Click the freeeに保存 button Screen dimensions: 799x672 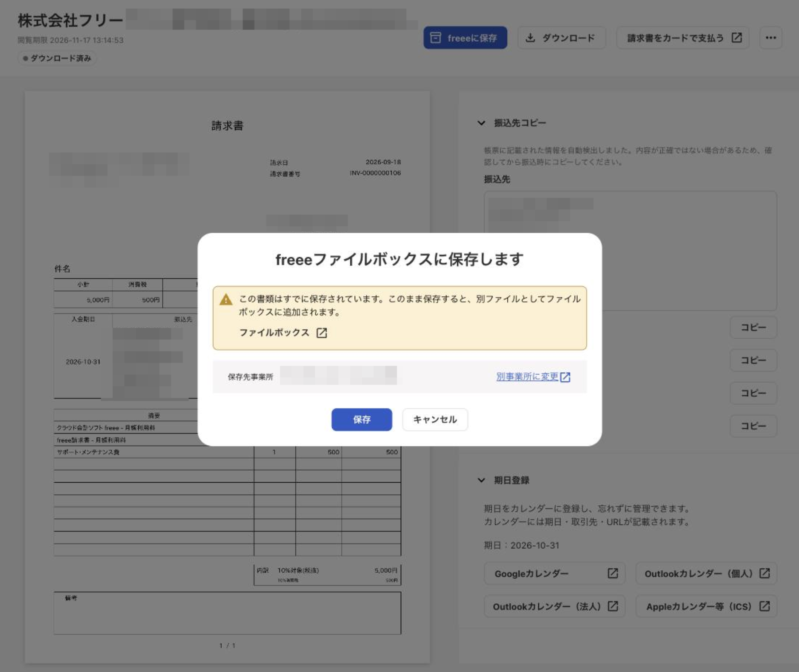[x=465, y=38]
